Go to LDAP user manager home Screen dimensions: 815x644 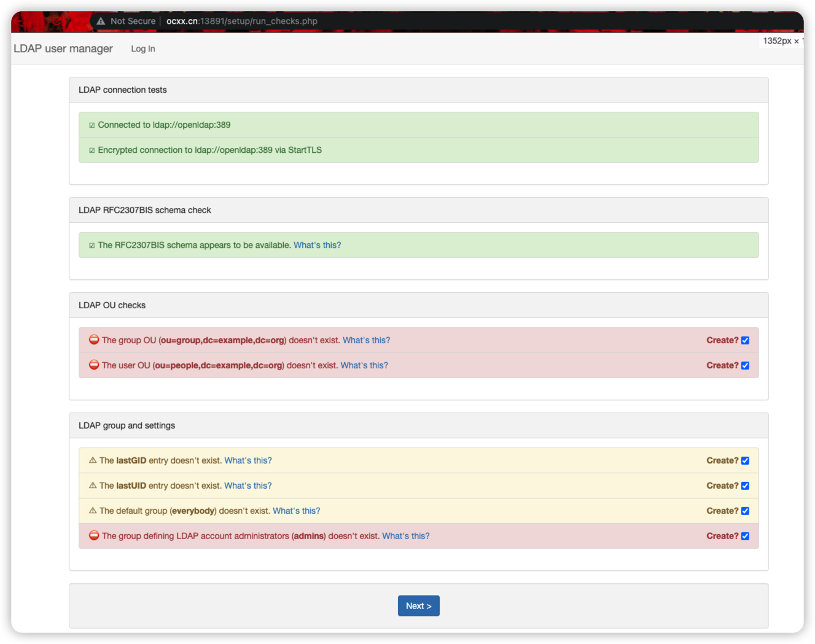click(x=63, y=48)
